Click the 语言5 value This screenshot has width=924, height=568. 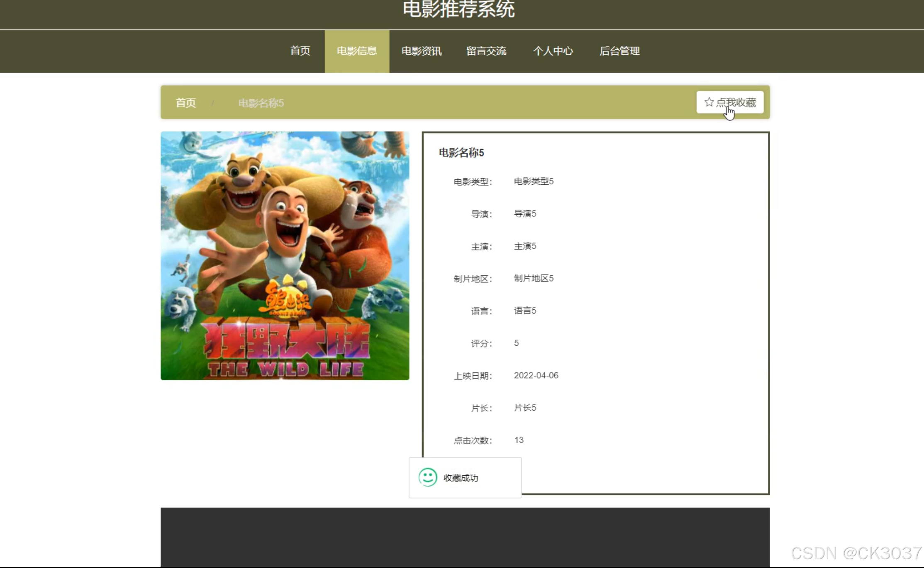pyautogui.click(x=525, y=311)
